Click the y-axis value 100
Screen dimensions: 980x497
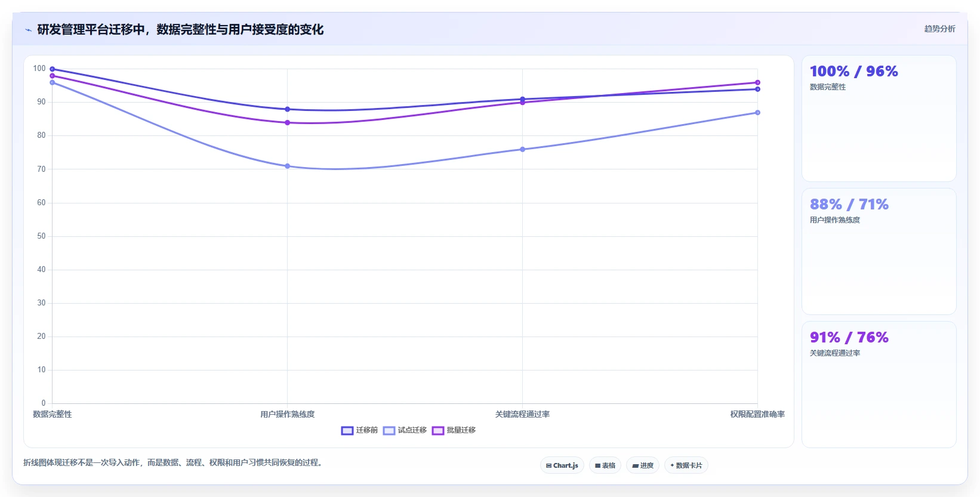point(39,69)
